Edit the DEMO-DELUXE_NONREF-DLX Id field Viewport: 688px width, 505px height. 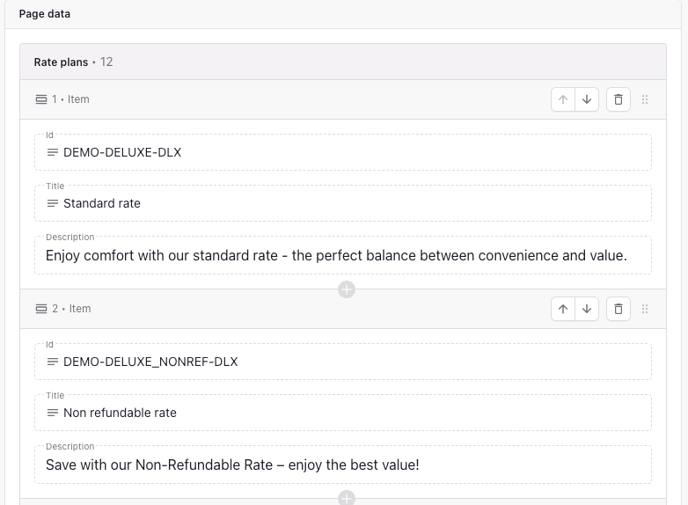coord(342,362)
